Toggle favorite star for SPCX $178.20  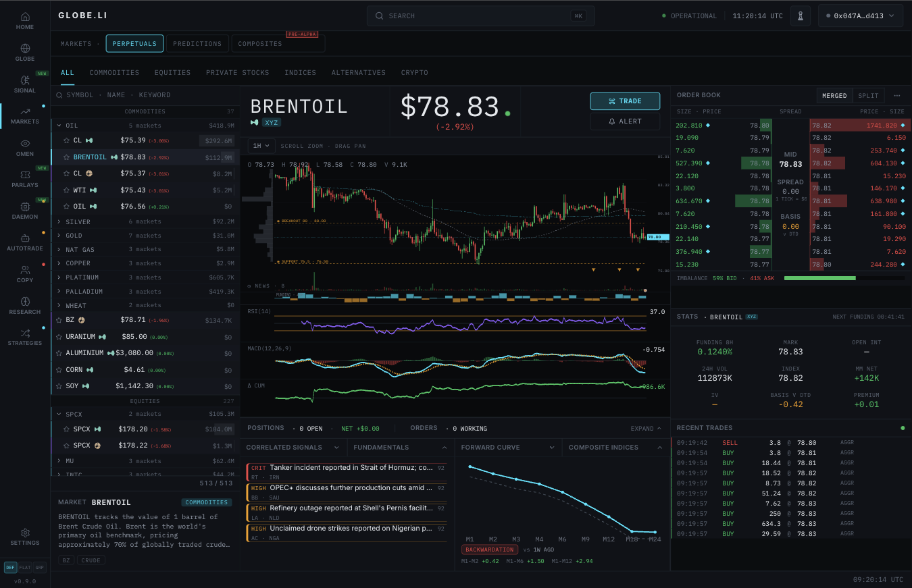[x=67, y=429]
